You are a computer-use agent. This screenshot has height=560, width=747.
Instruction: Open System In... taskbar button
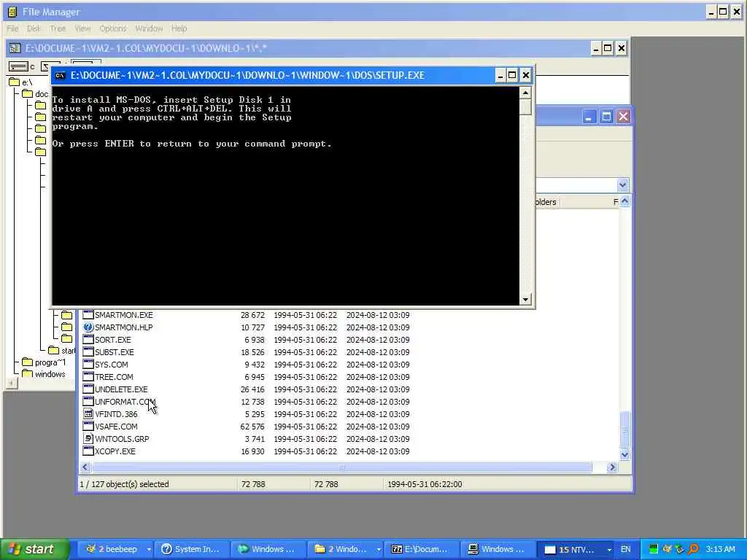(x=191, y=549)
